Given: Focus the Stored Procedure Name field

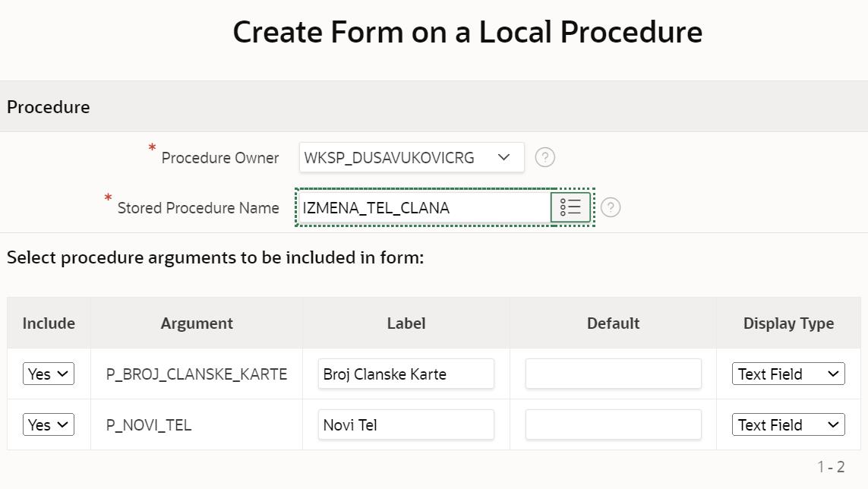Looking at the screenshot, I should [423, 207].
